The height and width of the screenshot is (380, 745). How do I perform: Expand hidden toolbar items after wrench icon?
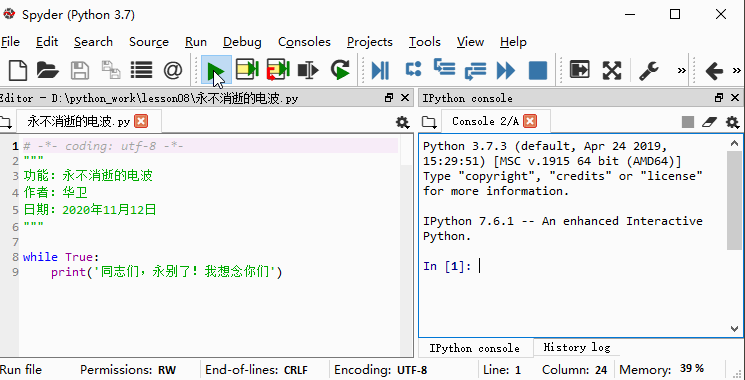[682, 70]
